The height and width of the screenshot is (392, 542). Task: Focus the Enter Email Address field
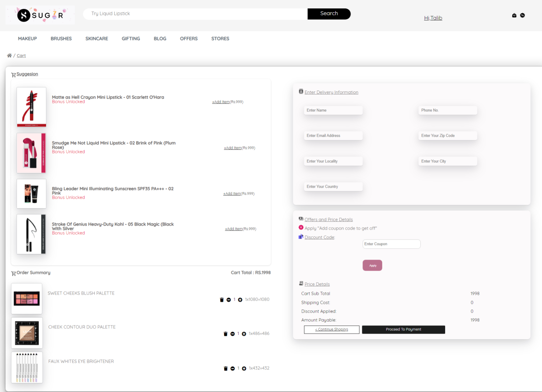click(x=333, y=136)
